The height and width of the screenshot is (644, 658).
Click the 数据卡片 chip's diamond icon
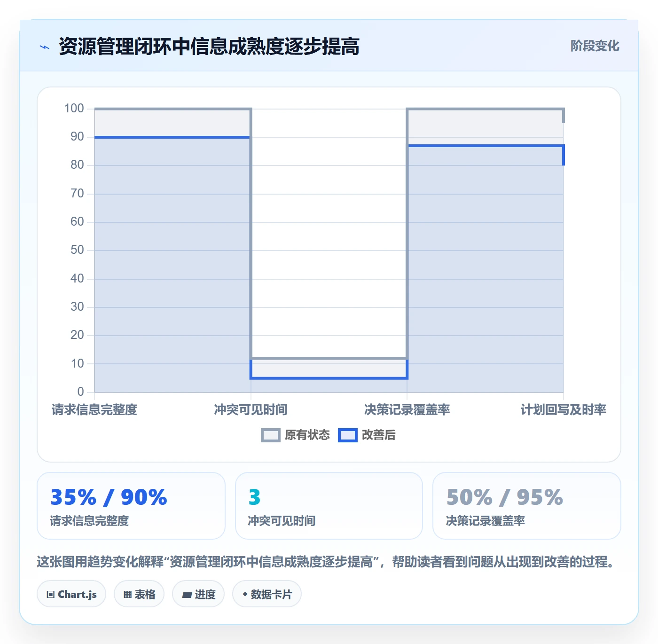(245, 594)
